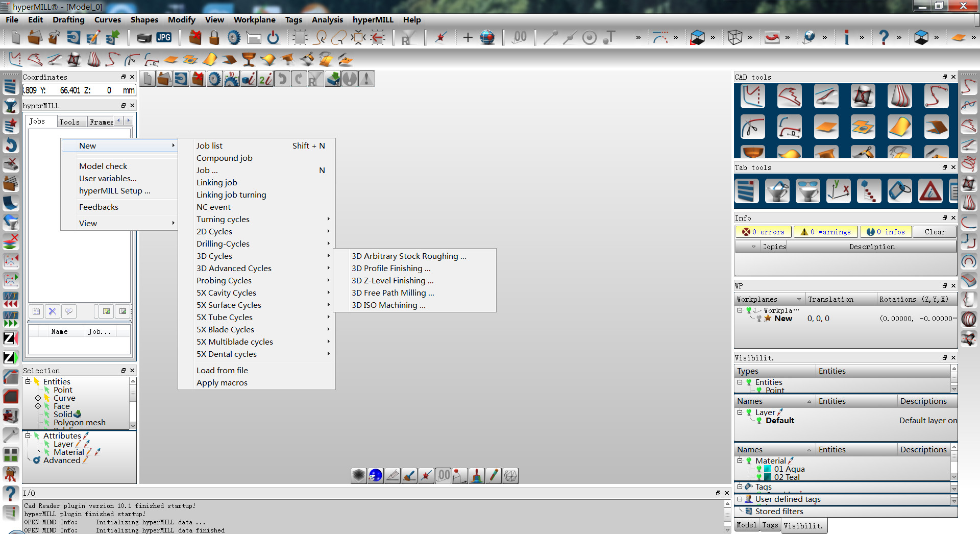
Task: Open the red warning triangle icon in Tab tools
Action: point(930,191)
